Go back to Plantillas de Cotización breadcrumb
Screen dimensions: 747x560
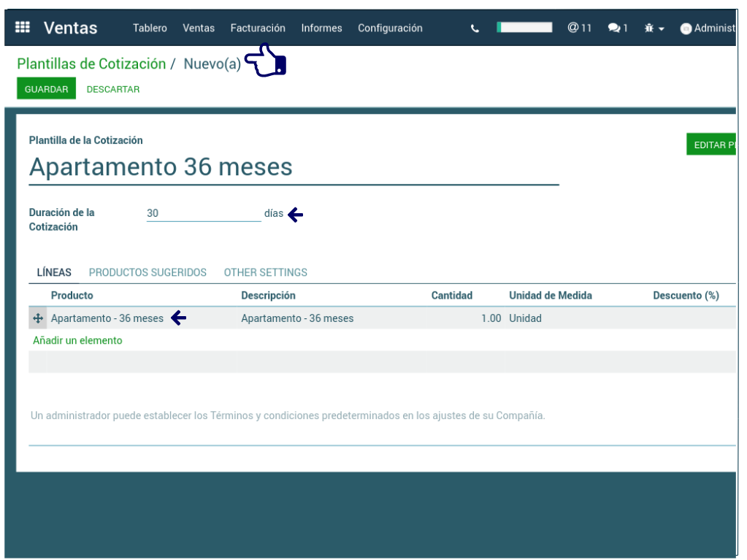[91, 64]
